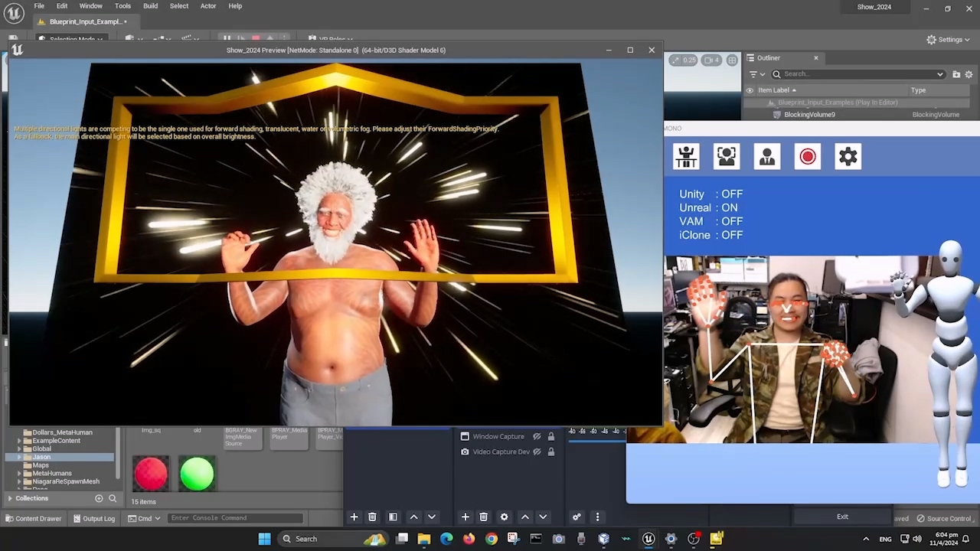
Task: Toggle visibility of Window Capture source
Action: pyautogui.click(x=537, y=436)
